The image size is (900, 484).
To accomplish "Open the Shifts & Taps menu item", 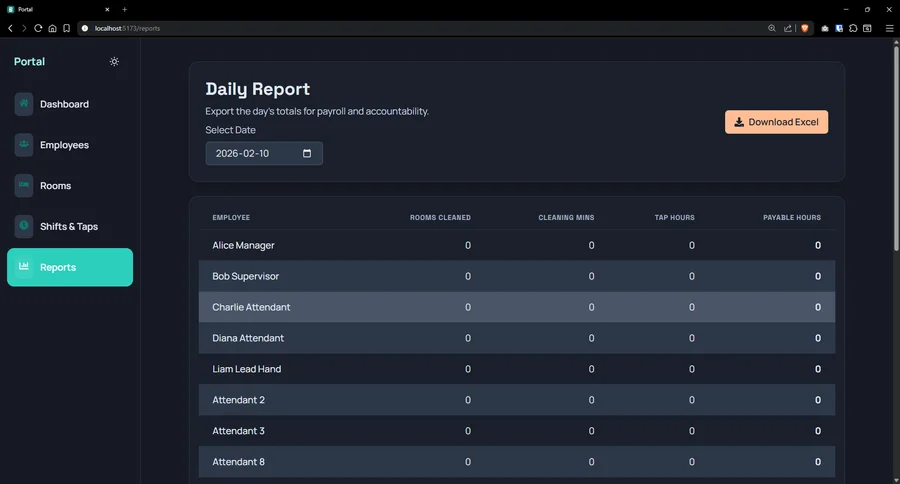I will point(70,226).
